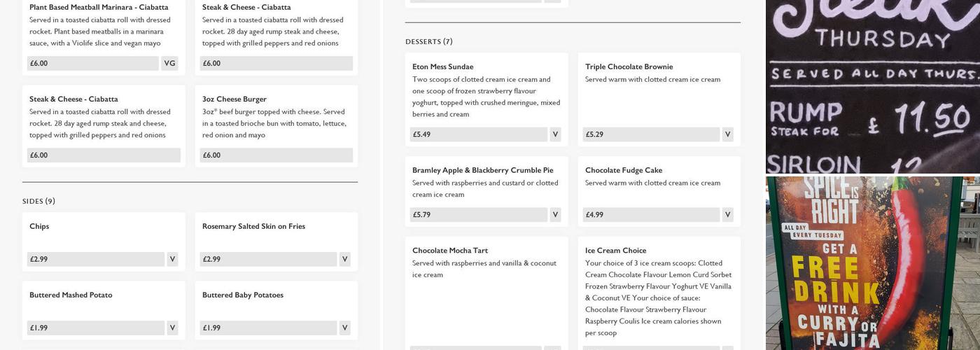Click the Chocolate Mocha Tart title
Image resolution: width=980 pixels, height=350 pixels.
449,251
